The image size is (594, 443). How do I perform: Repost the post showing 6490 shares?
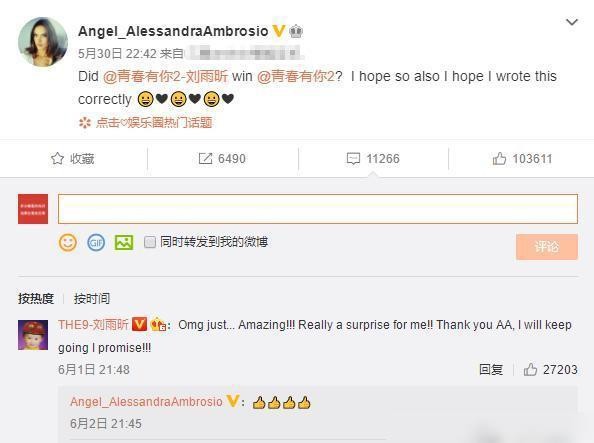pos(222,159)
